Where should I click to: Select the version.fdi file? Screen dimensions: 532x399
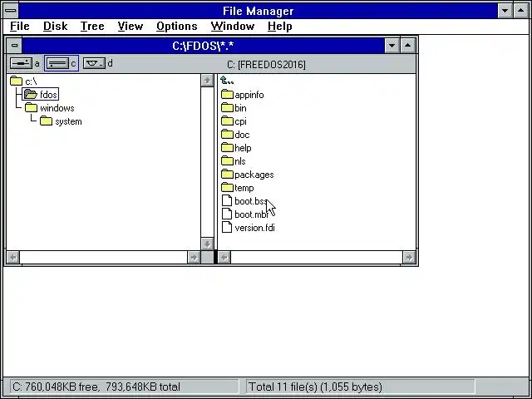tap(248, 228)
